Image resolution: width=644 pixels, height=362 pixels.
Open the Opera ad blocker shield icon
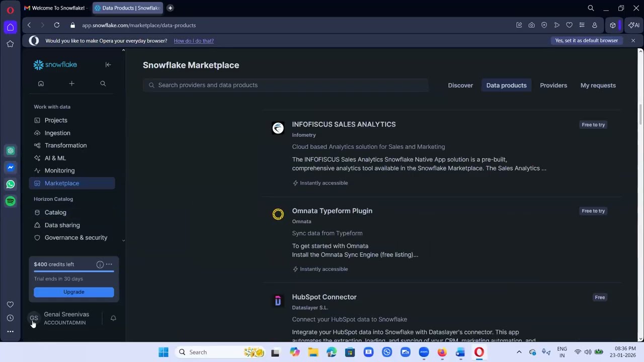tap(544, 25)
